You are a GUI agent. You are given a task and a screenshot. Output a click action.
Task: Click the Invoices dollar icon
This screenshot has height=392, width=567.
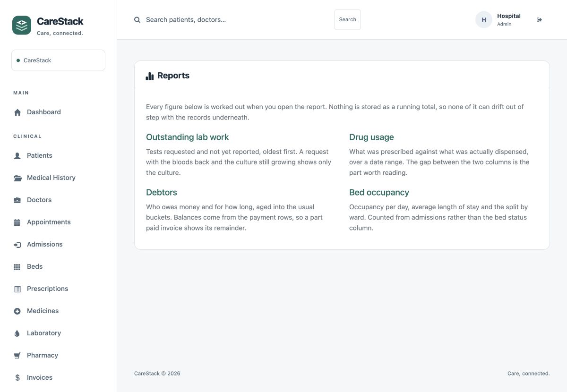tap(17, 378)
